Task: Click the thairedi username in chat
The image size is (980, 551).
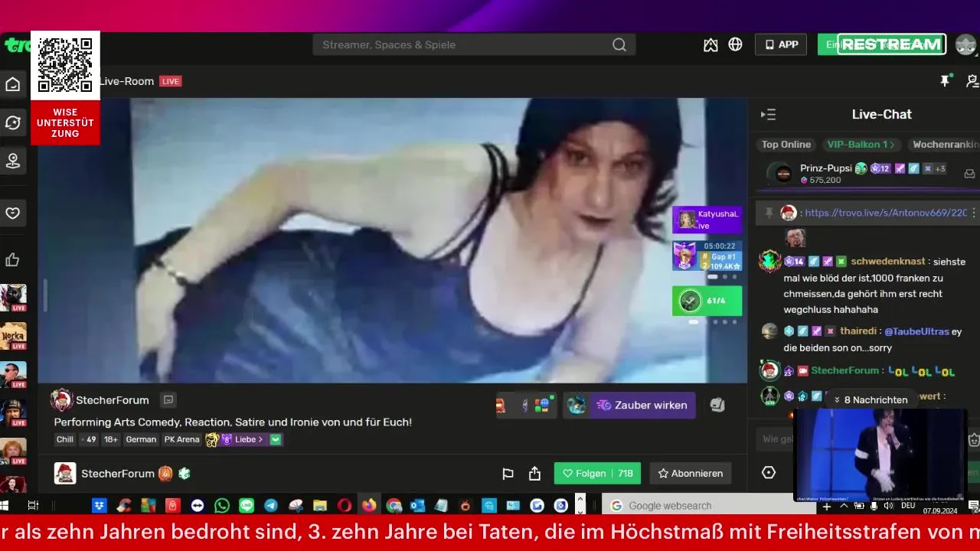Action: (858, 331)
